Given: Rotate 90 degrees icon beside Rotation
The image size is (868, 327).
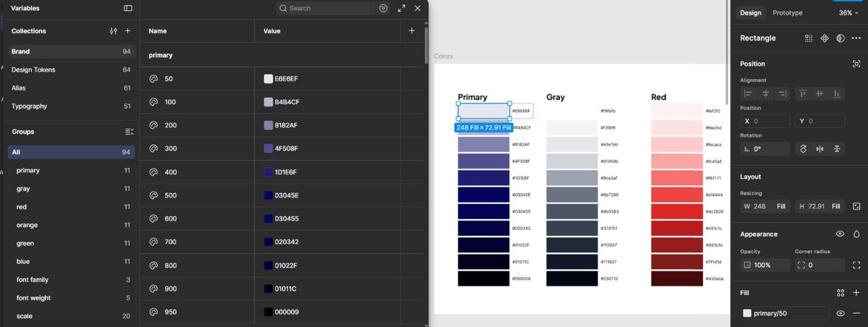Looking at the screenshot, I should 803,149.
